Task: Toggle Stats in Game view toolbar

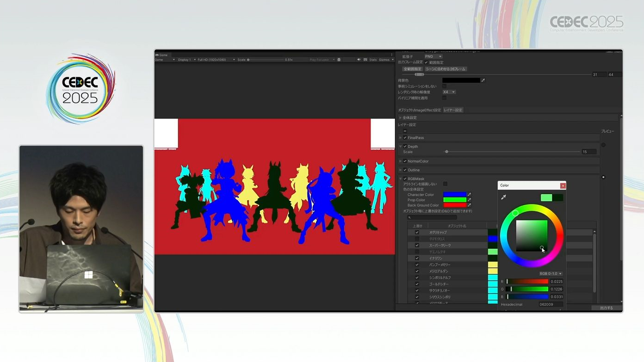Action: coord(373,60)
